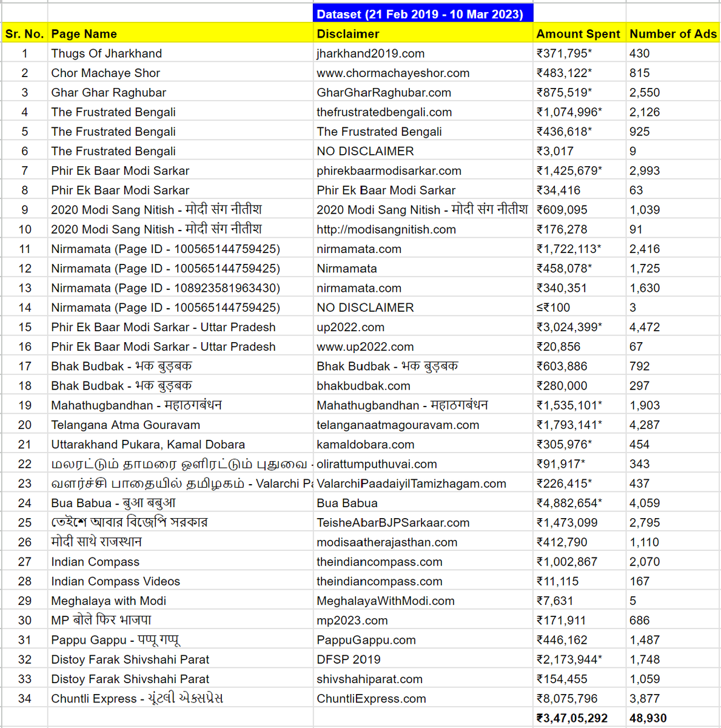The height and width of the screenshot is (728, 721).
Task: Click serial number 17 cell
Action: click(24, 366)
